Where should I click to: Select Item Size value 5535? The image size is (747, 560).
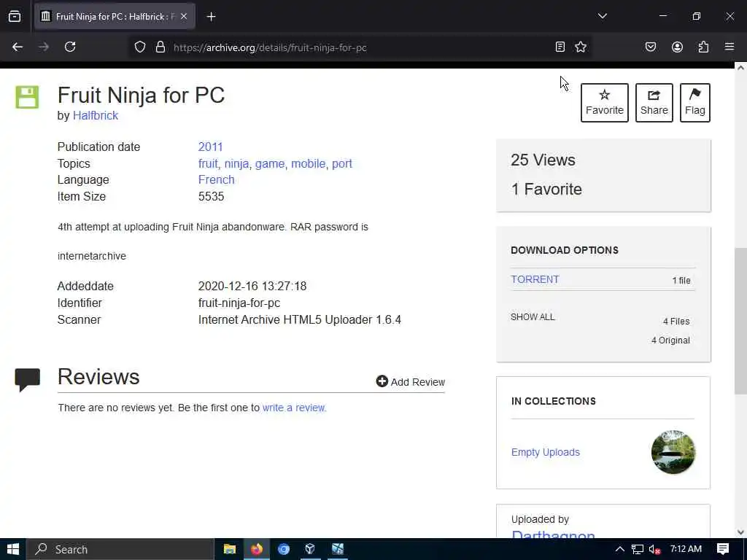pos(211,196)
